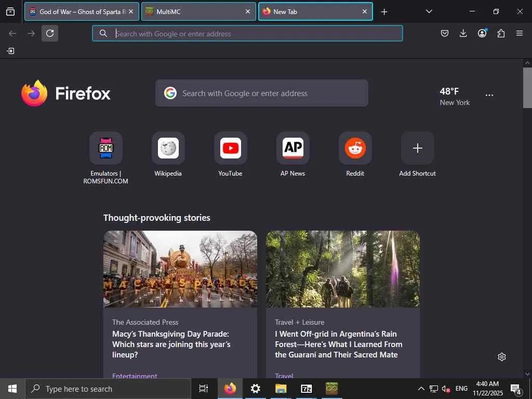This screenshot has height=399, width=532.
Task: Close the New Tab tab
Action: [364, 11]
